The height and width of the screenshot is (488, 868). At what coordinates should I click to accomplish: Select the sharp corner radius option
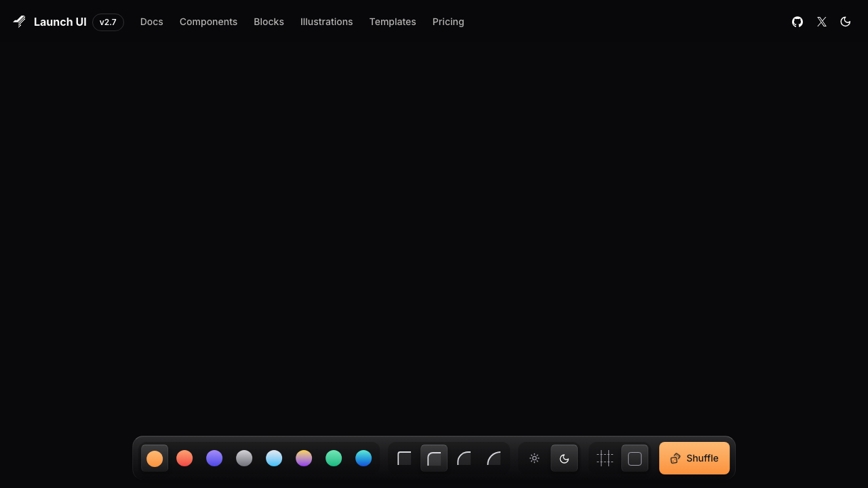(x=404, y=458)
